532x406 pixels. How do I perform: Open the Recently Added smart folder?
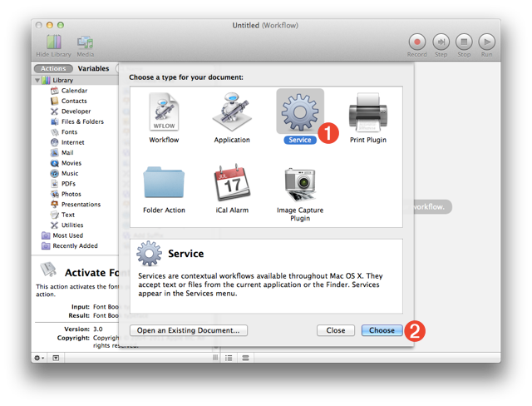coord(75,246)
